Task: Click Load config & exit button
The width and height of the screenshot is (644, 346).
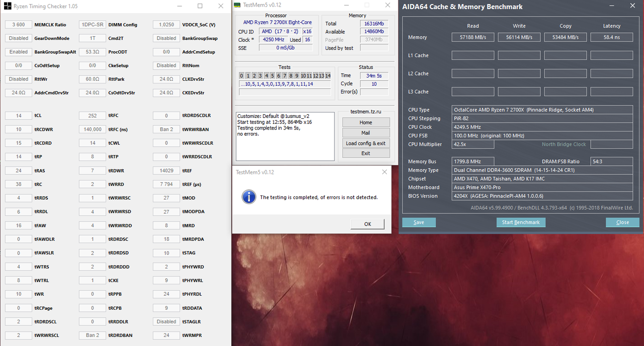Action: (x=366, y=143)
